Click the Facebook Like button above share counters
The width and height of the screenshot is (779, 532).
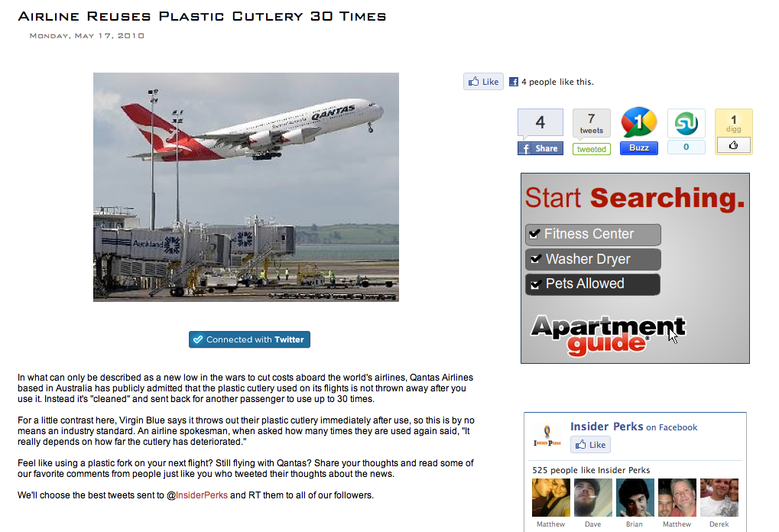coord(483,82)
